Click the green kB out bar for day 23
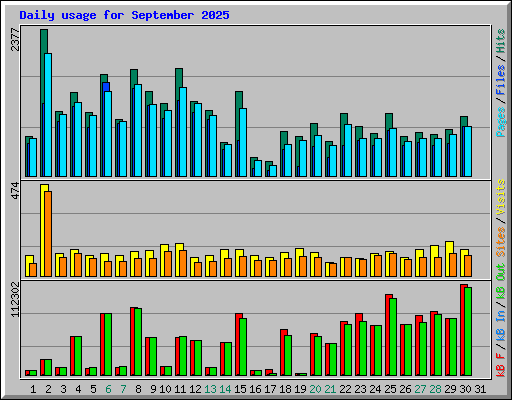The height and width of the screenshot is (400, 512). coord(363,348)
